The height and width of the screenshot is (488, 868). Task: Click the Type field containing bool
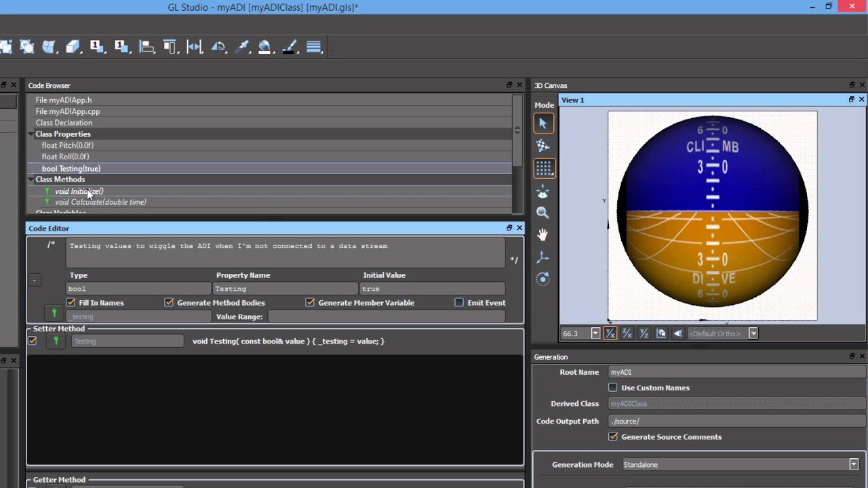[x=139, y=289]
